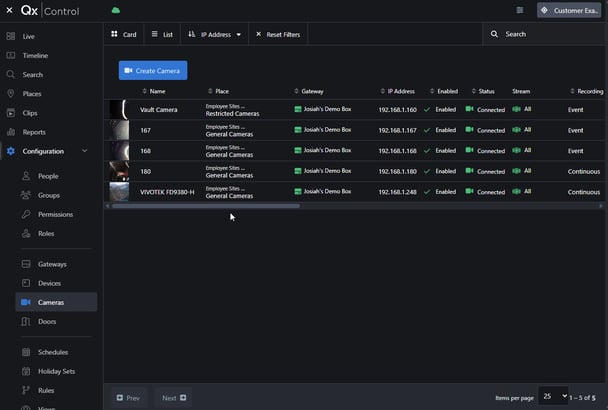Viewport: 608px width, 410px height.
Task: Sort by Enabled column
Action: tap(444, 91)
